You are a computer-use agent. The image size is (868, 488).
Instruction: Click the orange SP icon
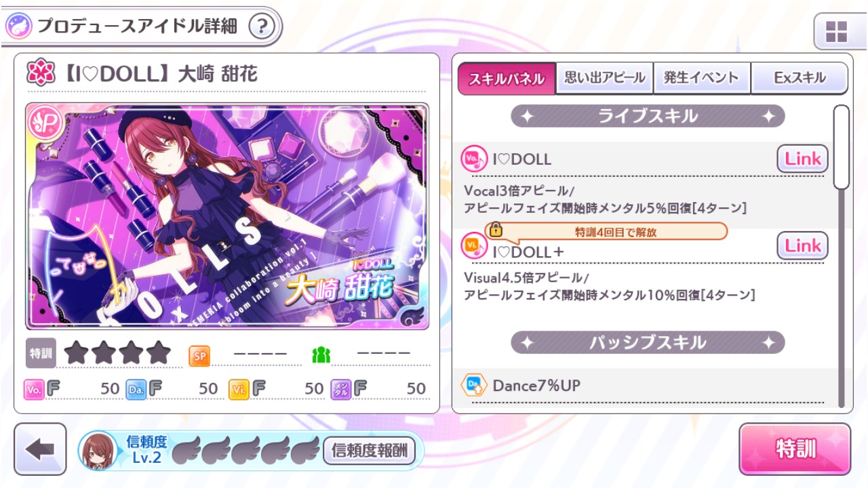tap(199, 354)
